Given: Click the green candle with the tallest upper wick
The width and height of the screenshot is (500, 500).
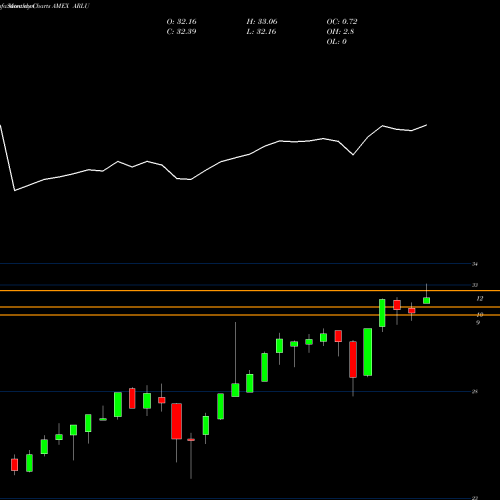Looking at the screenshot, I should [x=235, y=390].
